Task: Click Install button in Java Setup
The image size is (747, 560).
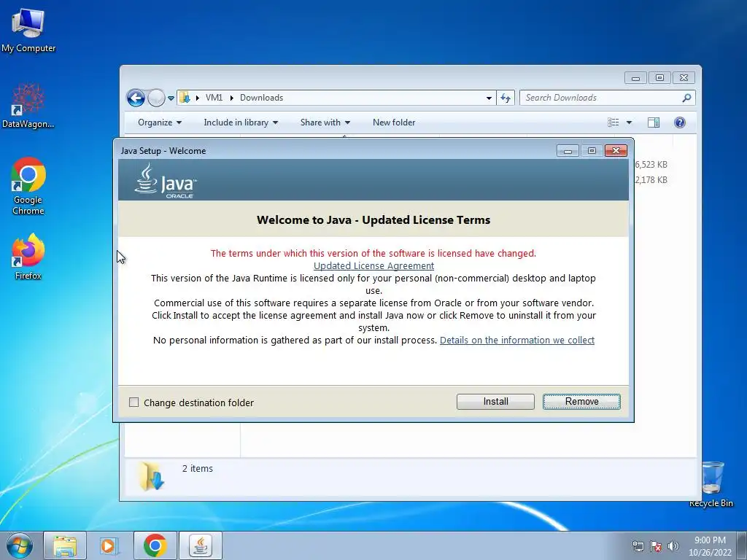Action: [x=495, y=402]
